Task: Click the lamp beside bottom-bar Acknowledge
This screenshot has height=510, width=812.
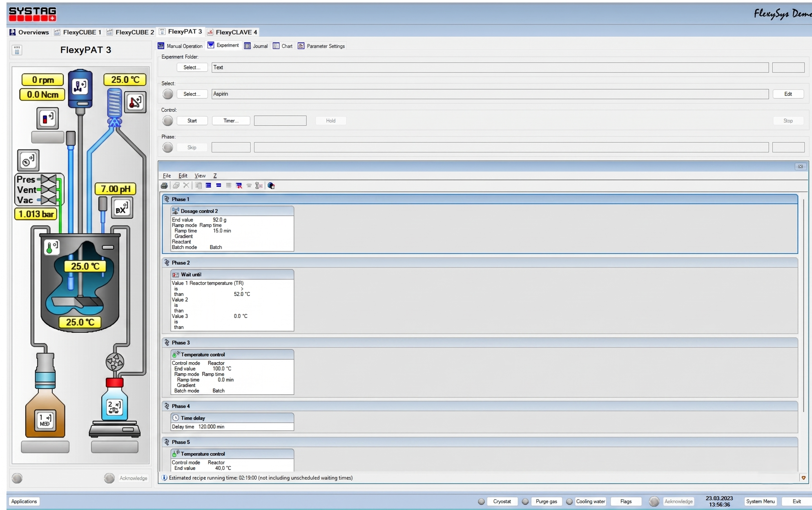Action: pos(654,502)
